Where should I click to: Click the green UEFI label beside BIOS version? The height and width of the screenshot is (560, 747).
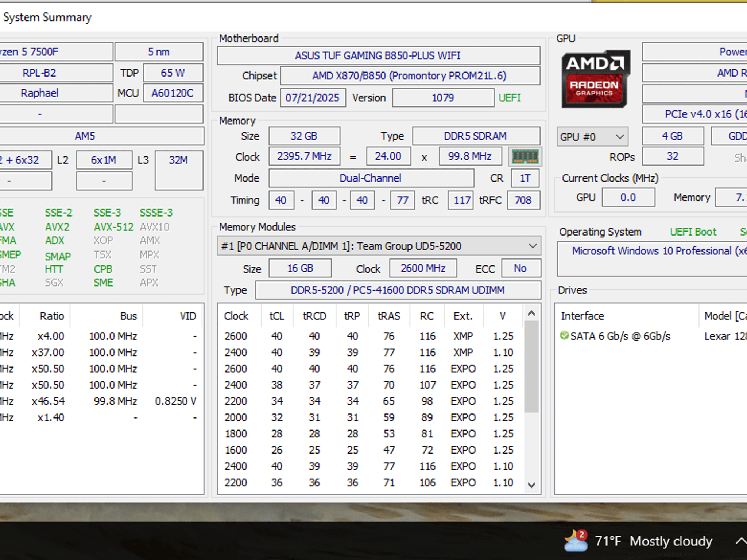pyautogui.click(x=509, y=98)
